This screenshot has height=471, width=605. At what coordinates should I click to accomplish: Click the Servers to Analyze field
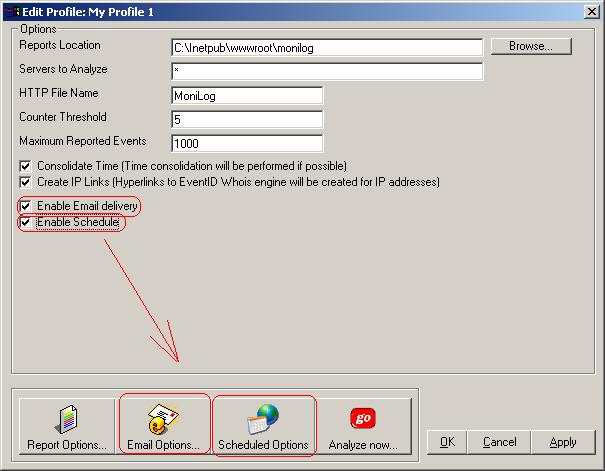click(x=326, y=71)
